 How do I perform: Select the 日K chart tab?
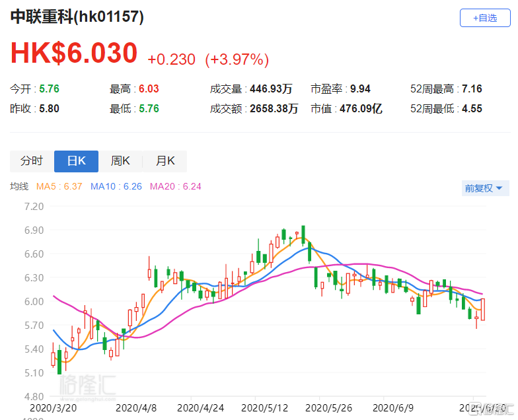[x=77, y=161]
